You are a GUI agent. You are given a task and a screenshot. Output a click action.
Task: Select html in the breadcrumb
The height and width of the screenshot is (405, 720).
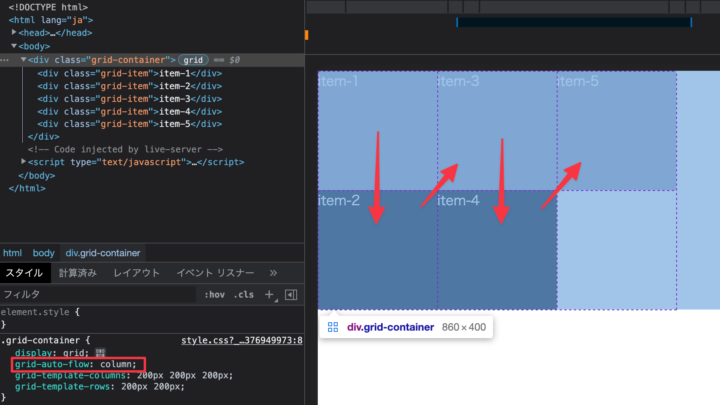tap(12, 253)
